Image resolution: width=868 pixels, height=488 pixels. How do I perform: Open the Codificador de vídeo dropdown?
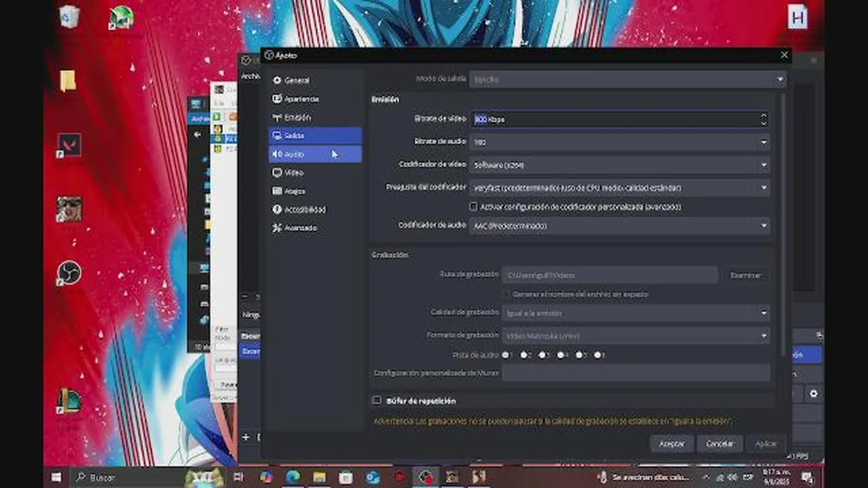pyautogui.click(x=620, y=165)
